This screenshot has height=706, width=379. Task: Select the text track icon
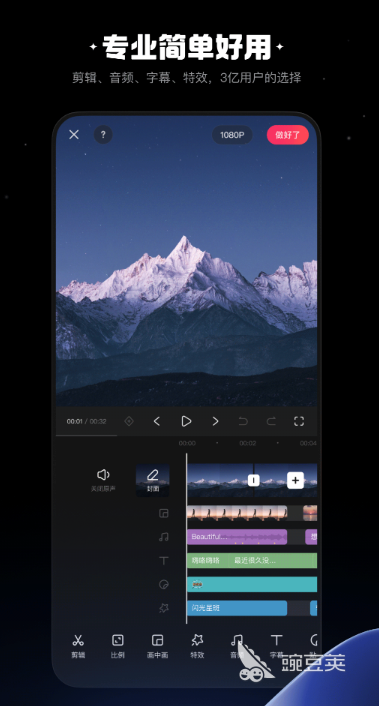(x=164, y=561)
